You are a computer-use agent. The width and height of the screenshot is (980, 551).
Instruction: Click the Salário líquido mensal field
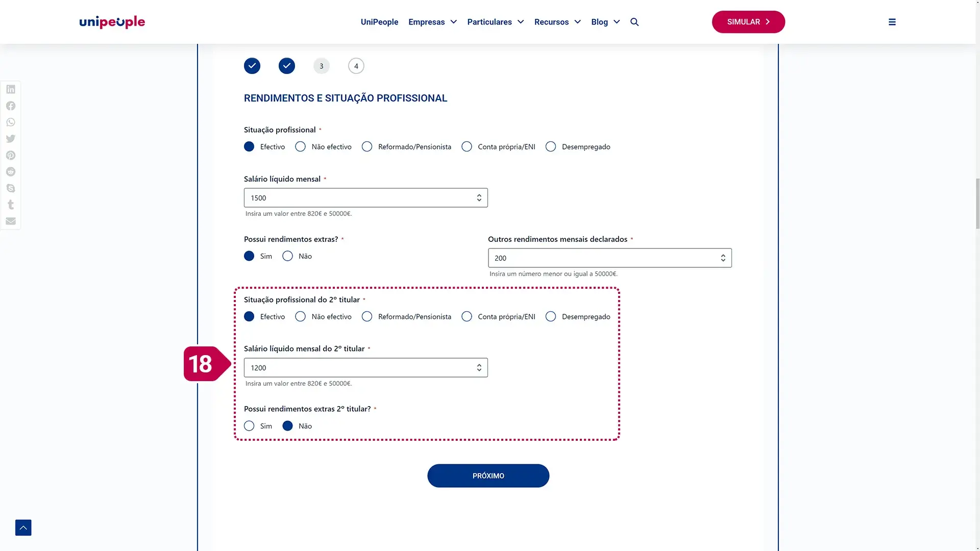point(360,198)
